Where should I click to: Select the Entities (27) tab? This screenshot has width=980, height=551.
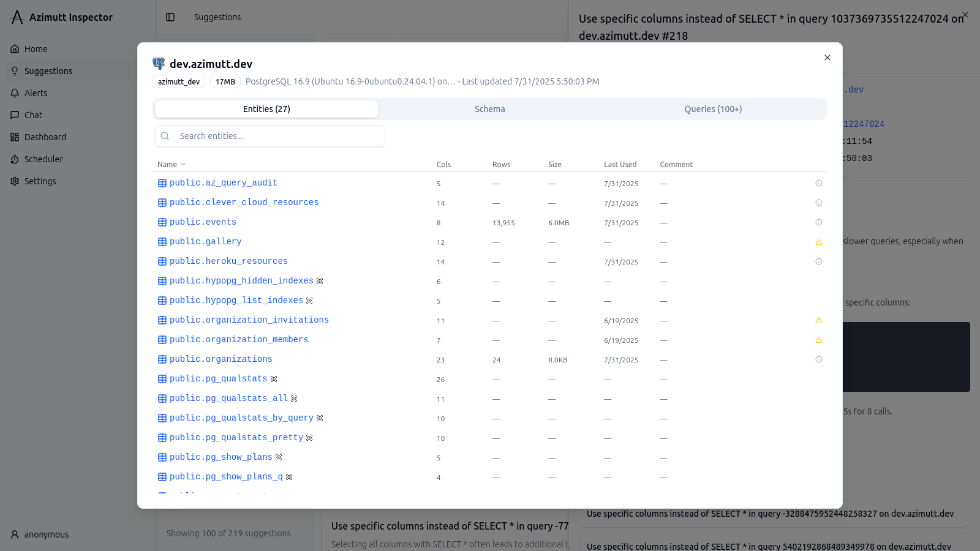click(x=266, y=109)
